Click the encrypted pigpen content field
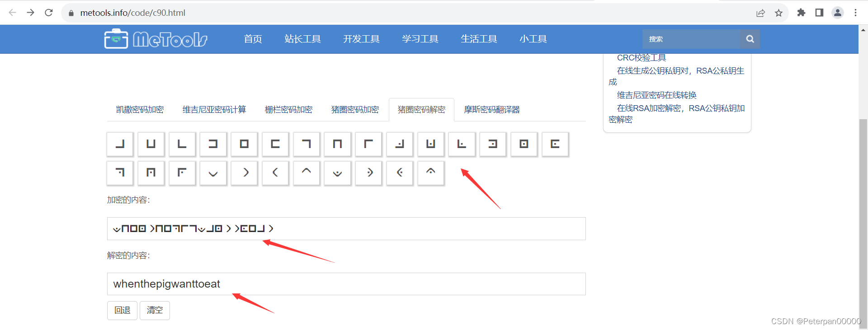This screenshot has height=330, width=868. [346, 228]
